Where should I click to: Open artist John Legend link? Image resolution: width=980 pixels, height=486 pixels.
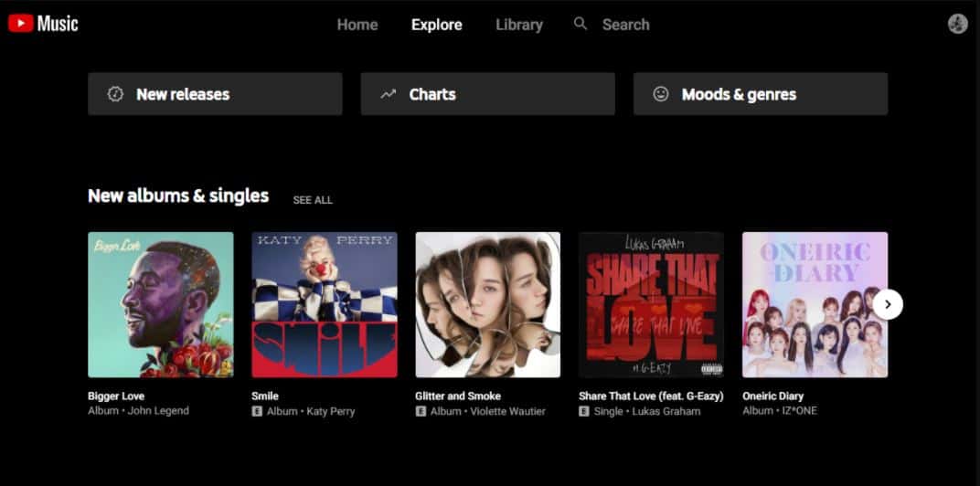[158, 411]
